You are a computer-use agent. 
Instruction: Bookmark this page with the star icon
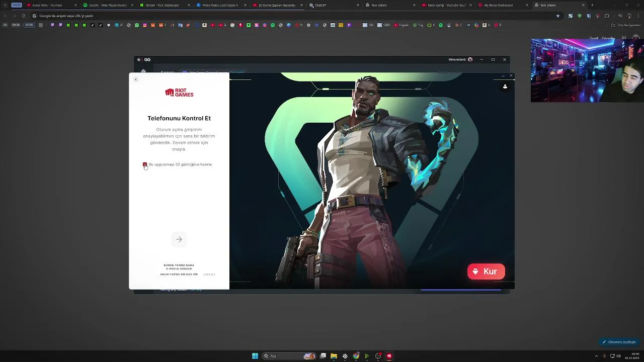tap(557, 16)
